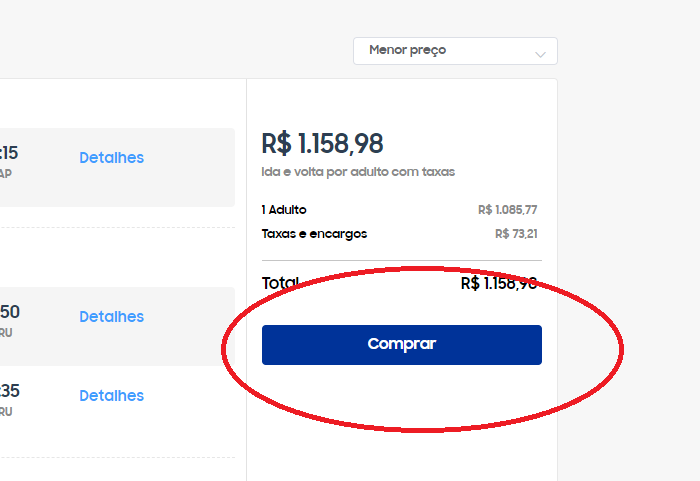Viewport: 700px width, 481px height.
Task: Click the R$ 1.085,77 adult fare amount
Action: click(x=507, y=210)
